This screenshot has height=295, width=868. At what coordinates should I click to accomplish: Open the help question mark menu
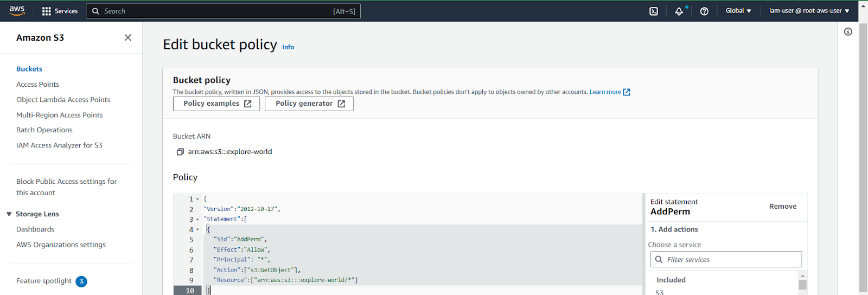(704, 11)
